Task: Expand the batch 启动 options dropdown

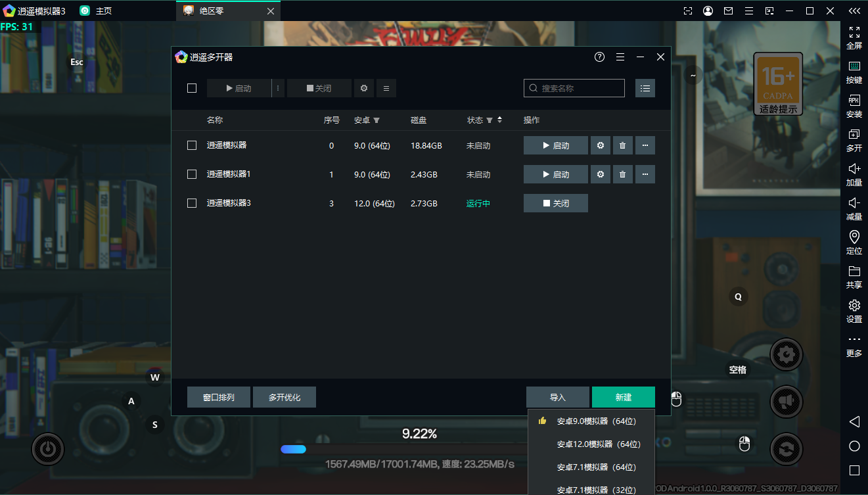Action: [x=278, y=88]
